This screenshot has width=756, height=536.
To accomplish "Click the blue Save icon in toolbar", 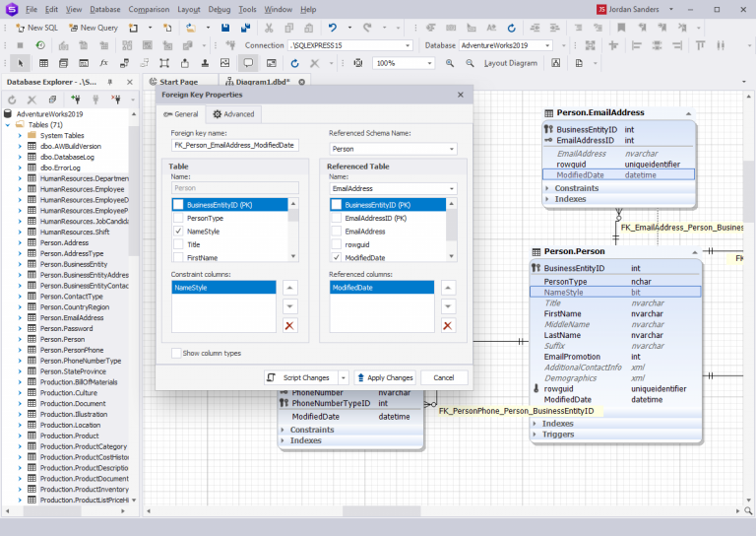I will coord(226,28).
